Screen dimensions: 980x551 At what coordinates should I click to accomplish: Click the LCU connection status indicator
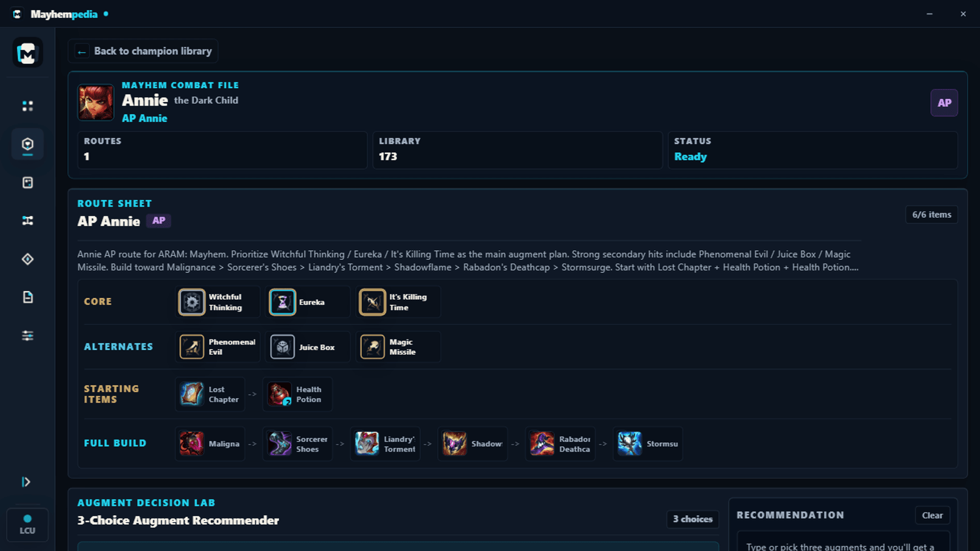27,524
